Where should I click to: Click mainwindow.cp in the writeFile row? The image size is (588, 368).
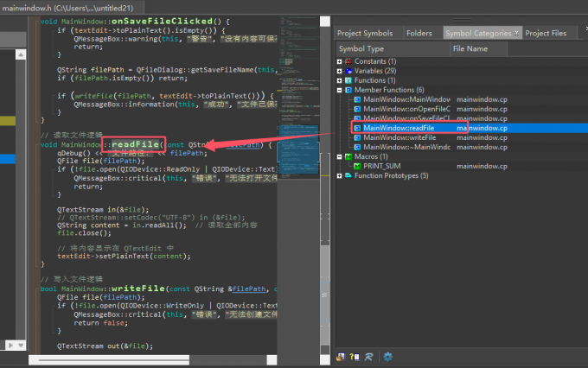[482, 137]
